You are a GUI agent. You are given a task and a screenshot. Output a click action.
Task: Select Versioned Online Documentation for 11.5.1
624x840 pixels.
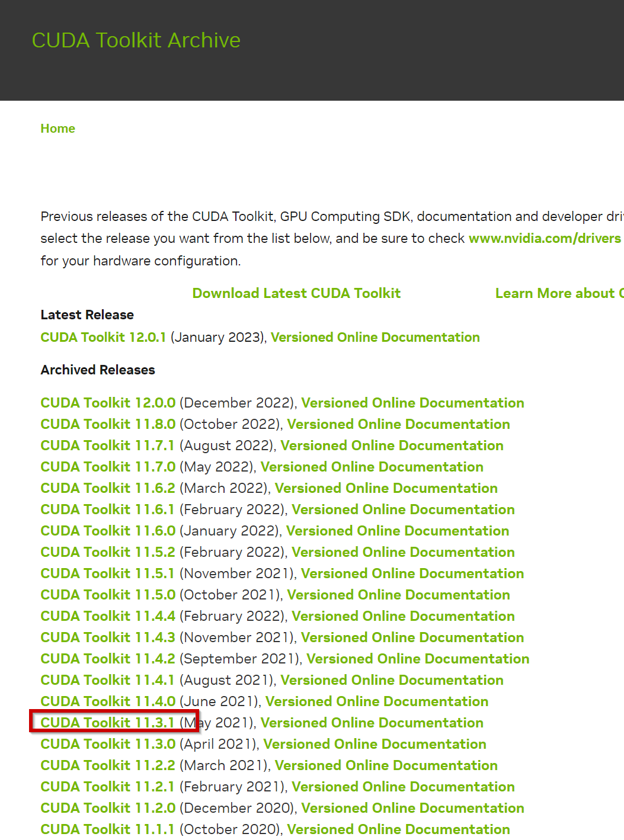click(412, 573)
